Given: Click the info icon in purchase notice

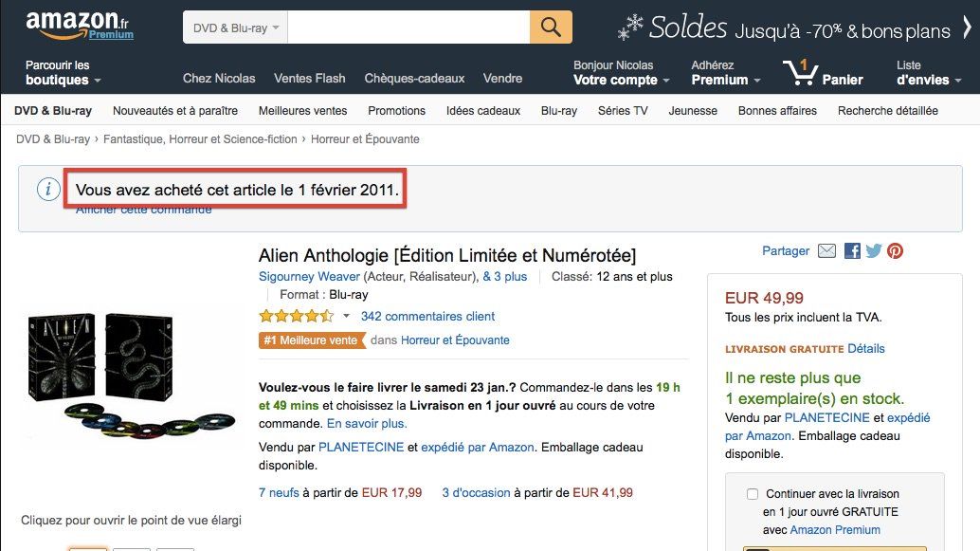Looking at the screenshot, I should pos(48,190).
